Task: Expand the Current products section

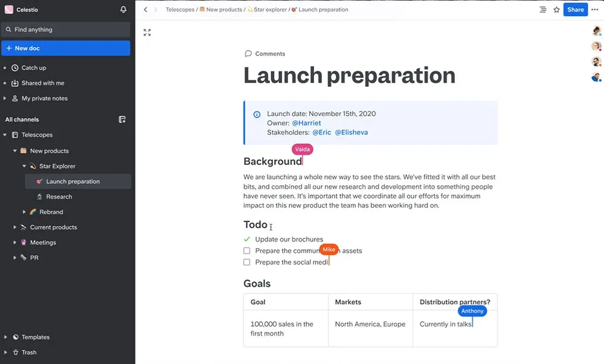Action: tap(15, 228)
